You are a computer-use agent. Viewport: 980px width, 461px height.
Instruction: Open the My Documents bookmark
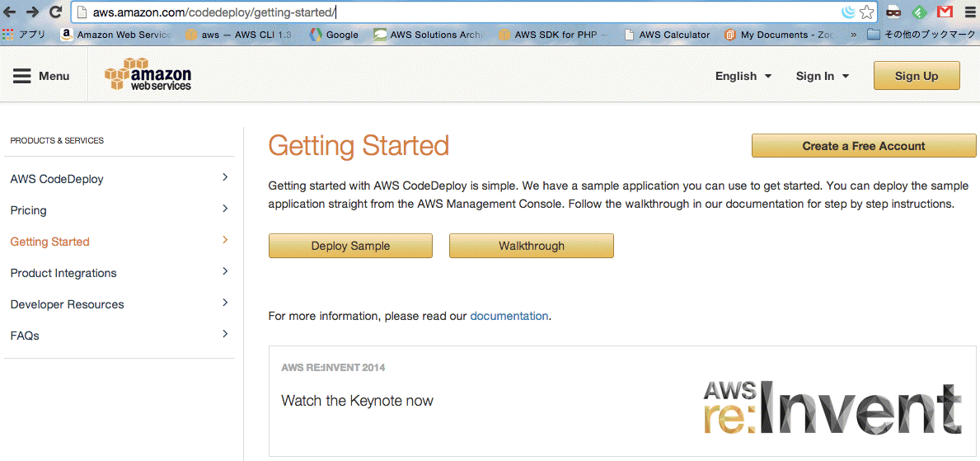780,35
